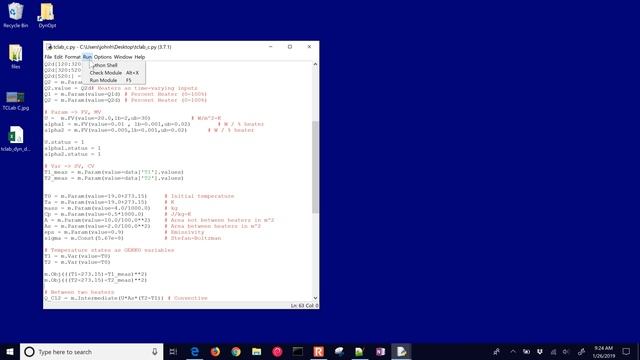
Task: Click the People tray icon
Action: click(x=497, y=351)
